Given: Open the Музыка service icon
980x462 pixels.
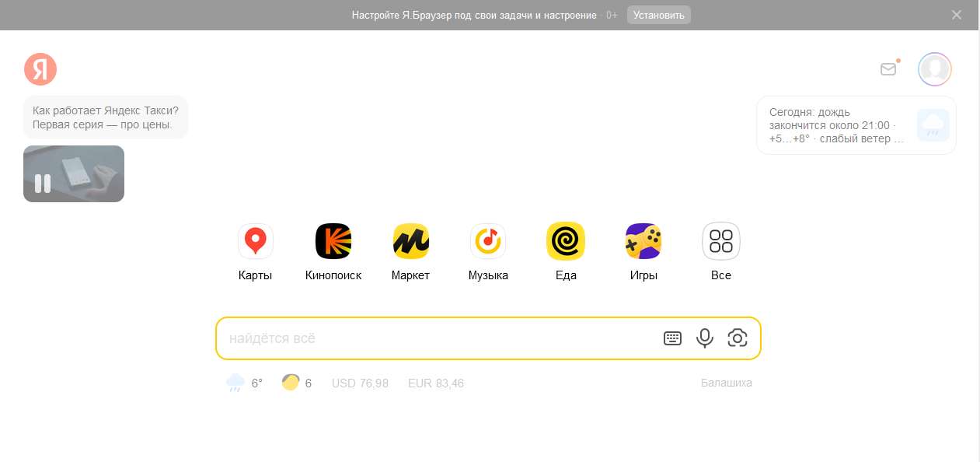Looking at the screenshot, I should [488, 241].
